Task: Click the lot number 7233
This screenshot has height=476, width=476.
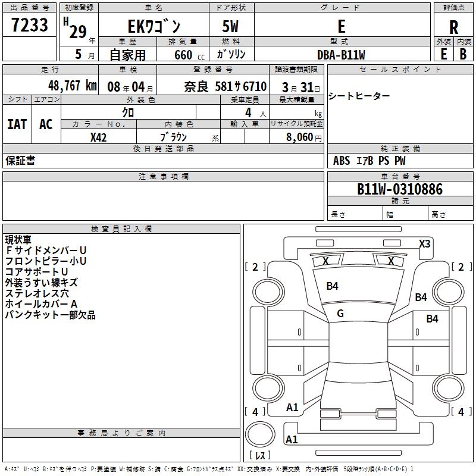Action: [x=30, y=26]
